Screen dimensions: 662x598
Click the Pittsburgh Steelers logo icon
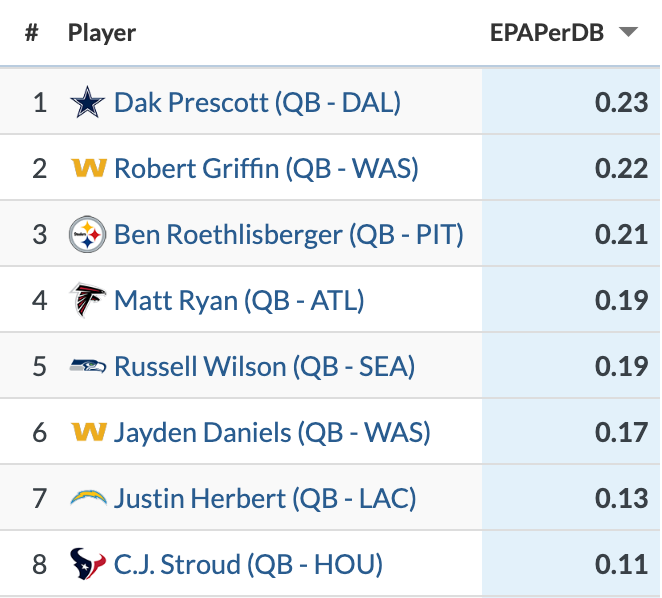[88, 235]
